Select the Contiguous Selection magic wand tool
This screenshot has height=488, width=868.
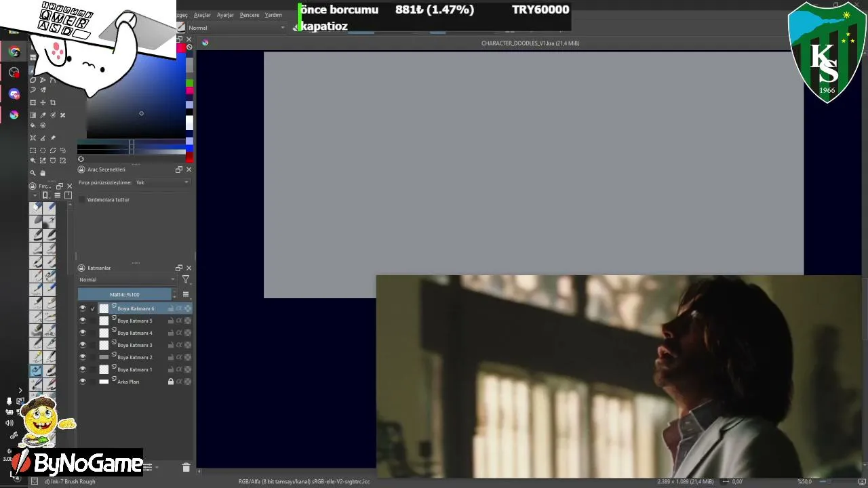point(33,161)
